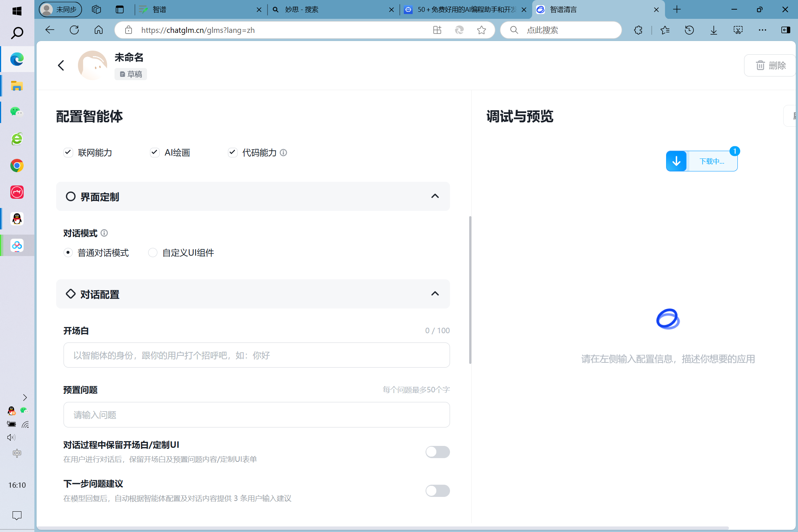This screenshot has height=532, width=798.
Task: Select 自定义UI组件 radio button option
Action: point(153,252)
